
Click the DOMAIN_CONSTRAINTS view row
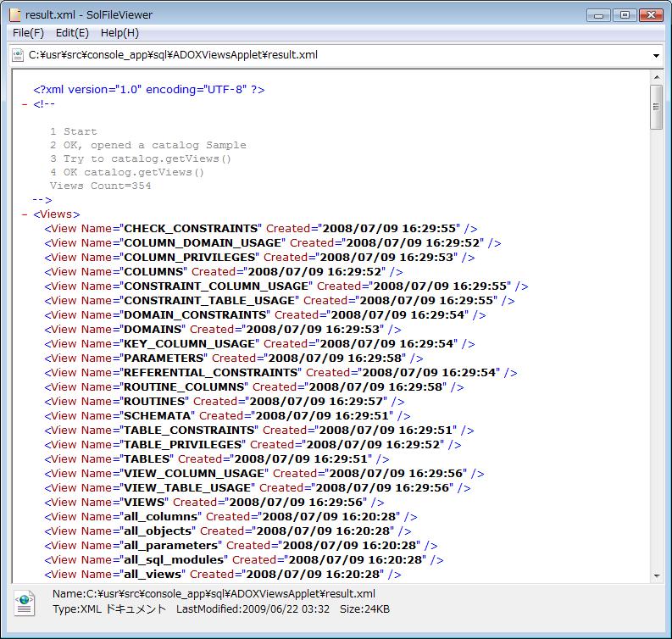(x=265, y=315)
